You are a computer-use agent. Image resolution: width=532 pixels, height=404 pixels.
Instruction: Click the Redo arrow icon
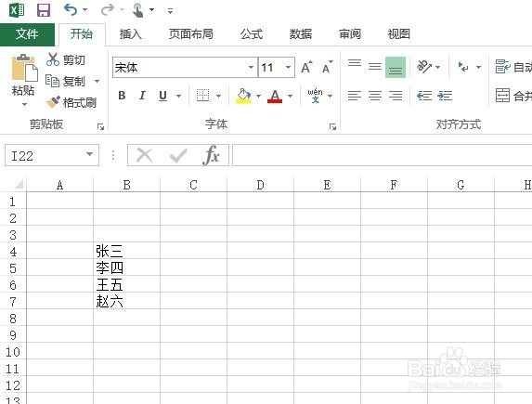coord(108,10)
